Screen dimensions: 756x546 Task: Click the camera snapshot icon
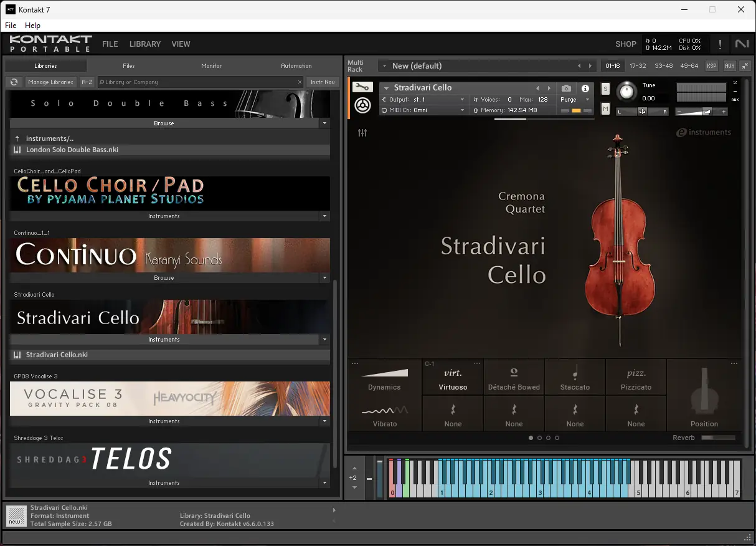coord(566,89)
